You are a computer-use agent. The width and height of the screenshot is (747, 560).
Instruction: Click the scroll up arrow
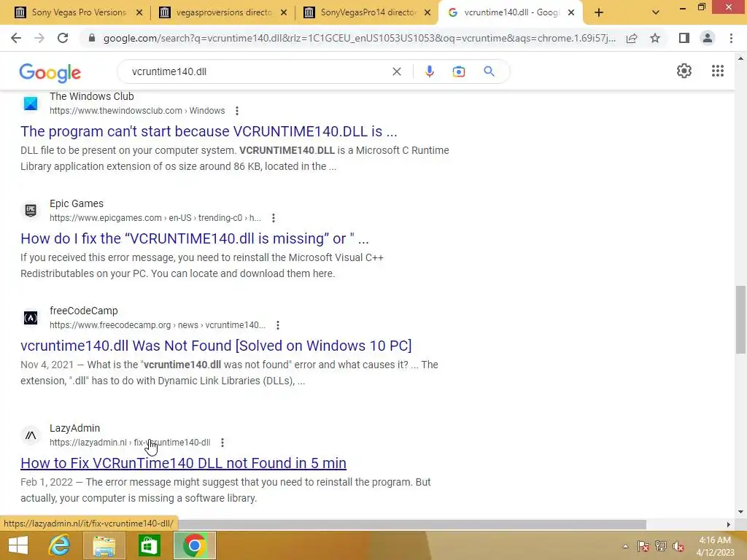[740, 58]
